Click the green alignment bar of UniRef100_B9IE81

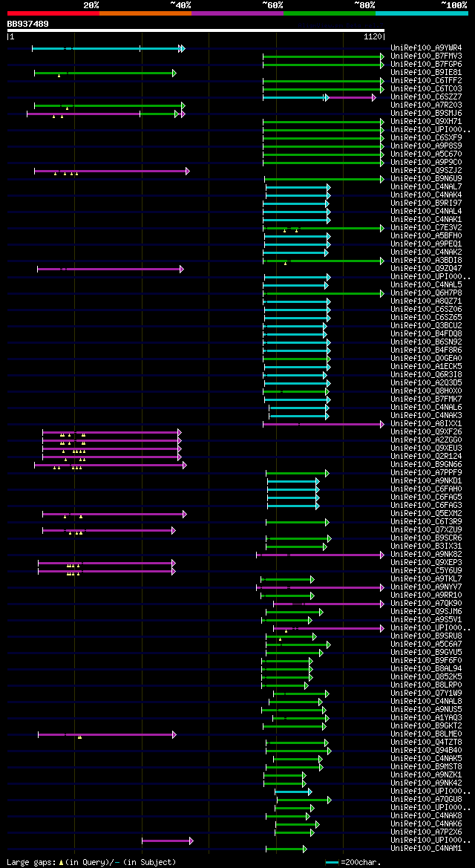pyautogui.click(x=105, y=73)
